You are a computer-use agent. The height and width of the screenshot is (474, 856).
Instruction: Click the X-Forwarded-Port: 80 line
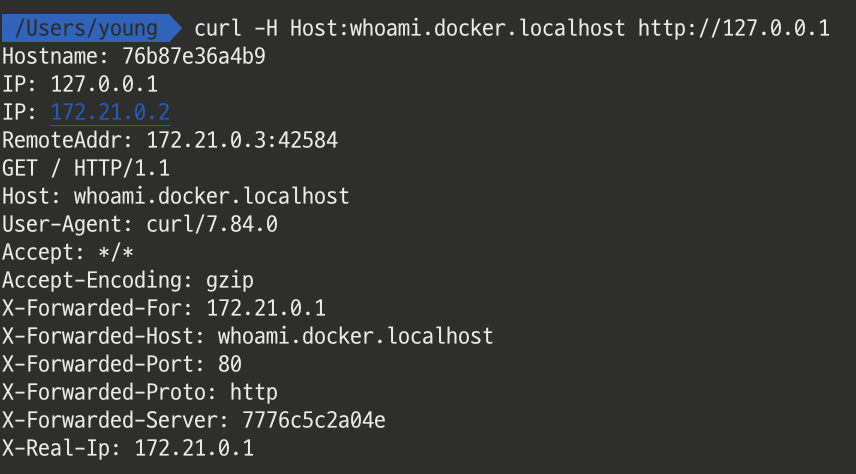[x=122, y=364]
